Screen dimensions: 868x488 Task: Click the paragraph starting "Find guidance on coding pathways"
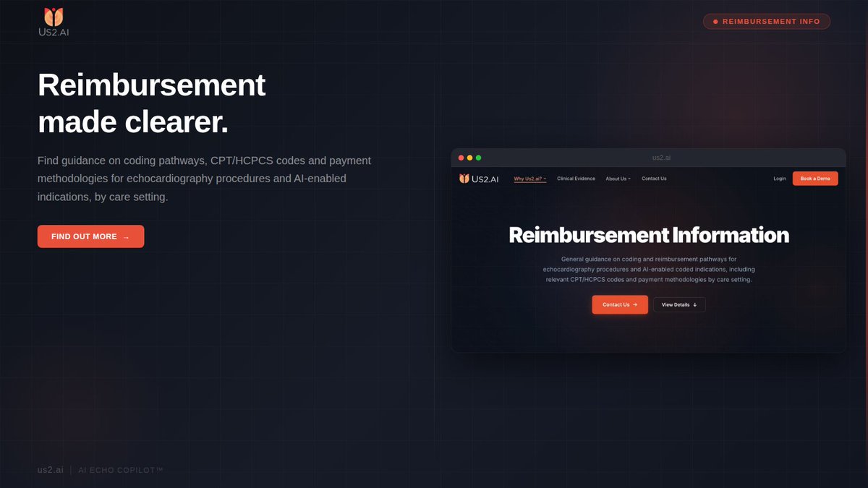click(205, 179)
